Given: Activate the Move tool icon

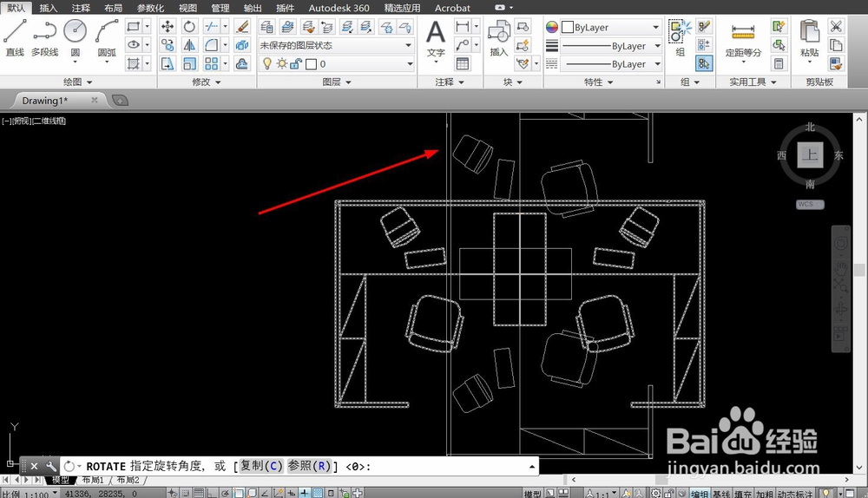Looking at the screenshot, I should coord(168,26).
